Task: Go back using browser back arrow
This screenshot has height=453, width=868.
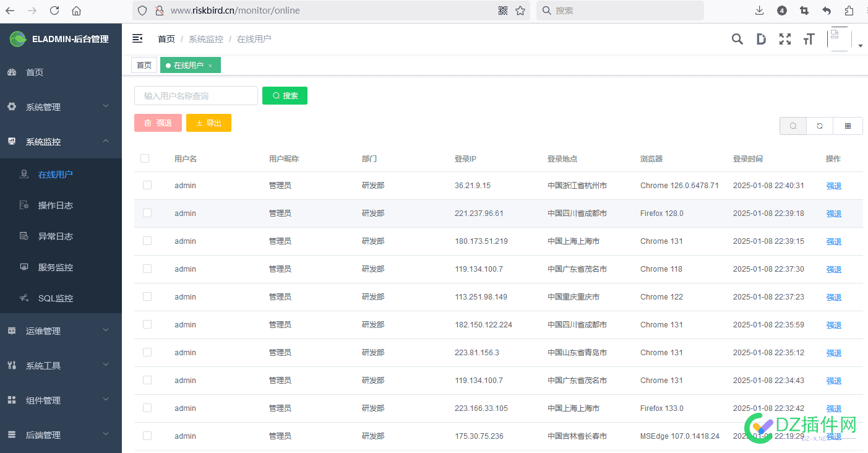Action: click(10, 11)
